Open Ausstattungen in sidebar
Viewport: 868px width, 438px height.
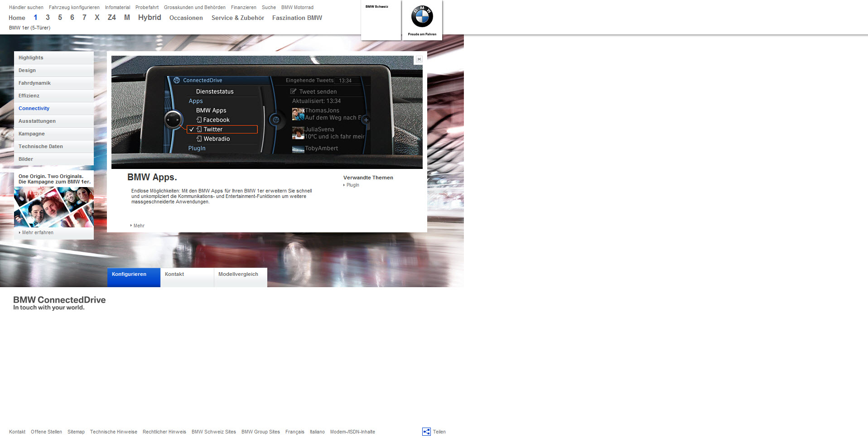(54, 121)
